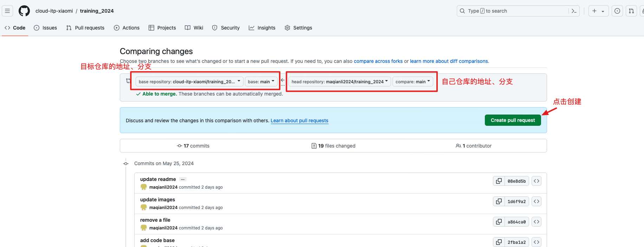Open the 'base: main' branch dropdown
644x247 pixels.
[261, 82]
